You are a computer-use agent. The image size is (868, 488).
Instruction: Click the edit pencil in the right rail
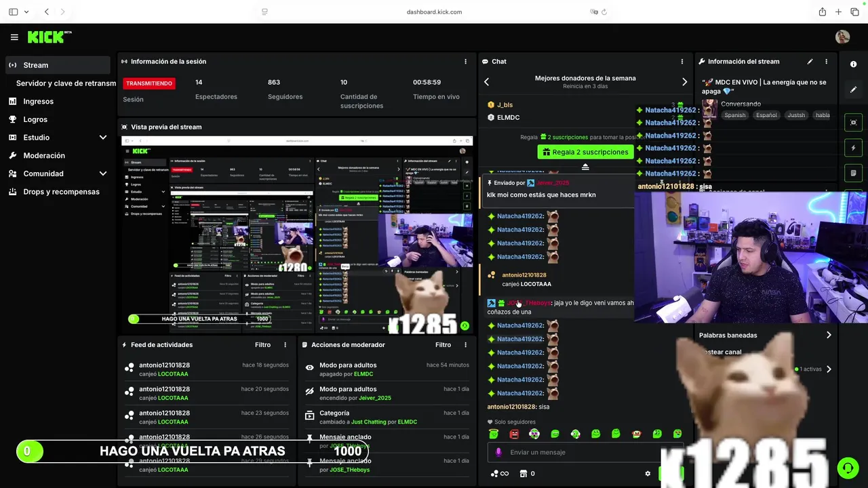click(x=853, y=89)
